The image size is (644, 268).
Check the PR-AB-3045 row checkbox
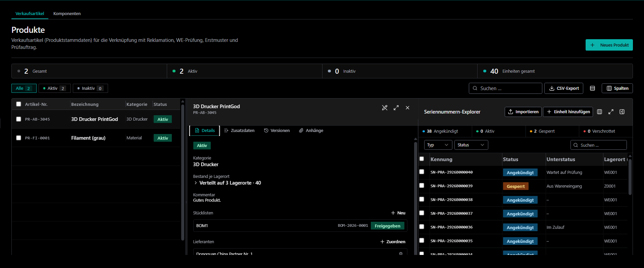(x=18, y=119)
